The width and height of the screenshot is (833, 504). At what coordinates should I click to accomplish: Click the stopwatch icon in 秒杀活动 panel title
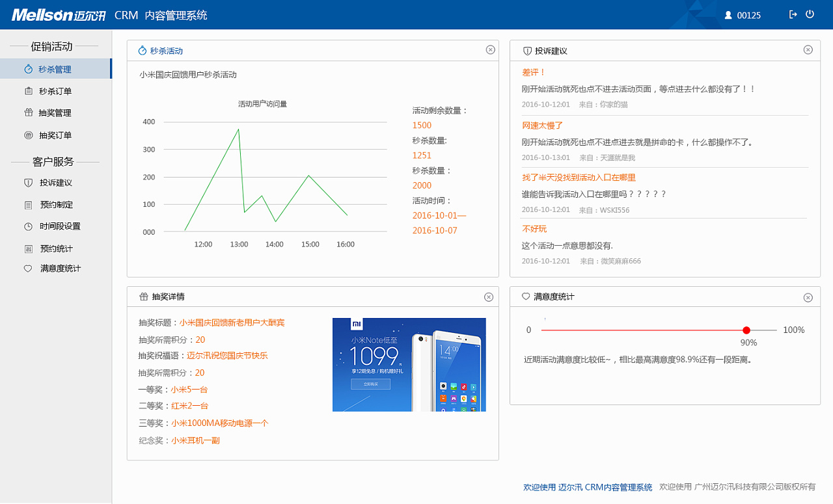[143, 51]
